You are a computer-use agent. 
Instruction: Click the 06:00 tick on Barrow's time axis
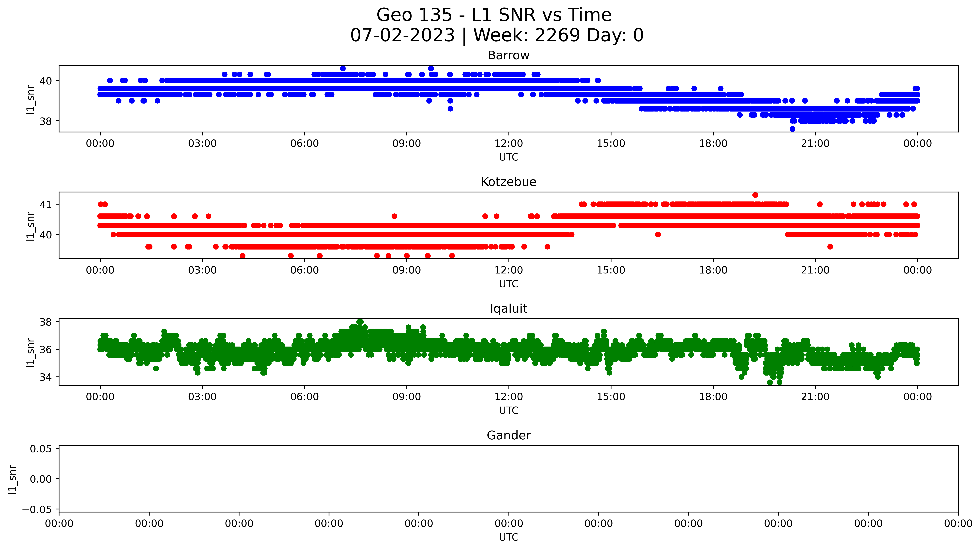[304, 143]
